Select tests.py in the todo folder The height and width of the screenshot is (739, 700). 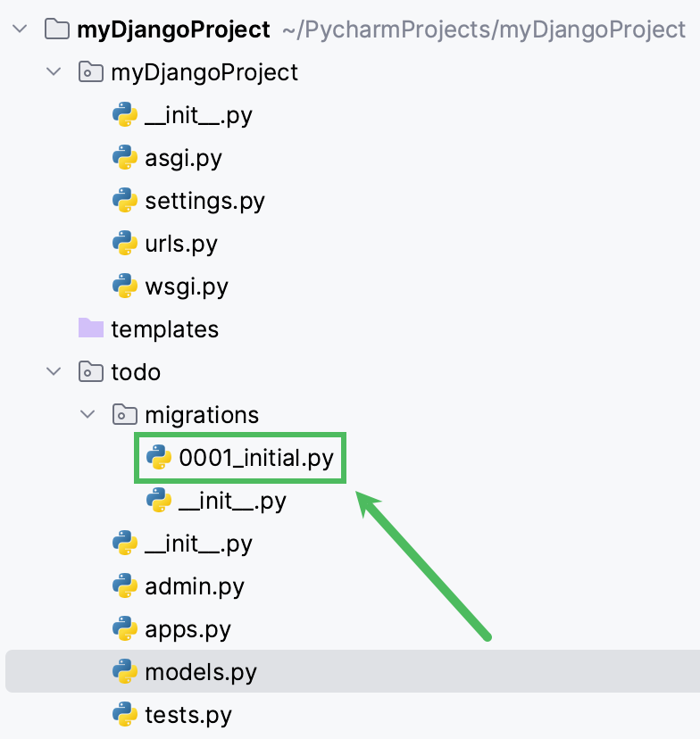click(188, 715)
